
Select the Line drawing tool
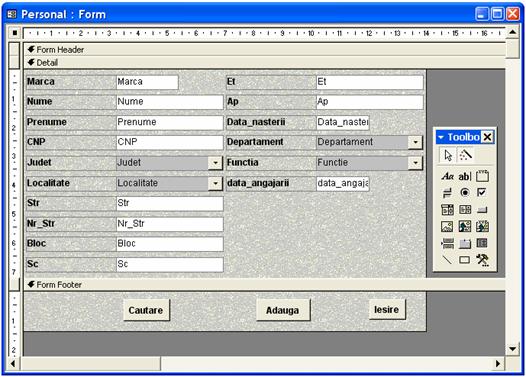[447, 260]
